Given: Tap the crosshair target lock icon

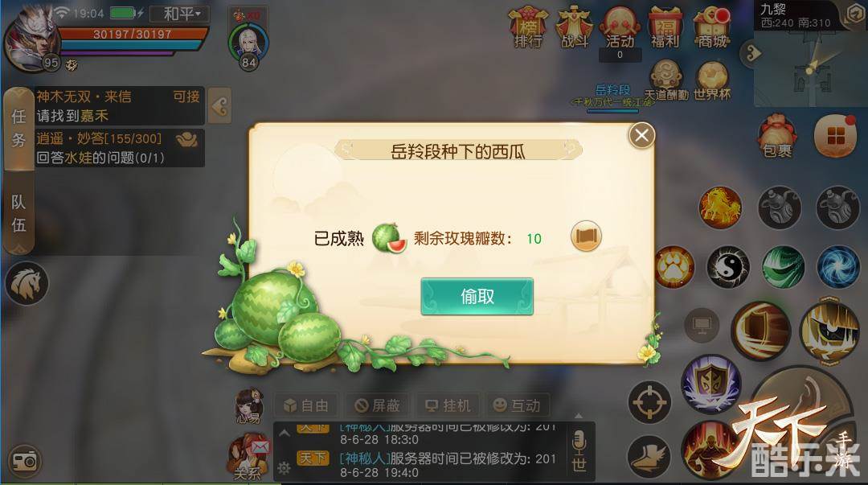Looking at the screenshot, I should (x=649, y=402).
